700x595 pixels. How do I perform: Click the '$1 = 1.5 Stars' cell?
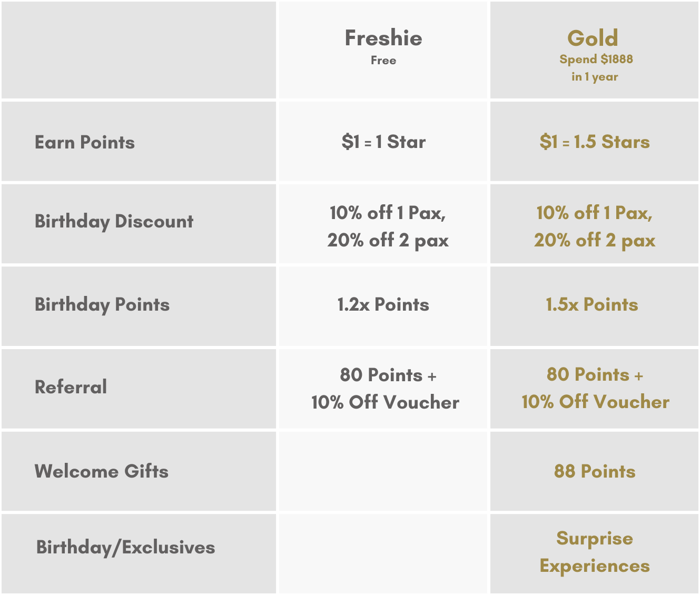(595, 142)
